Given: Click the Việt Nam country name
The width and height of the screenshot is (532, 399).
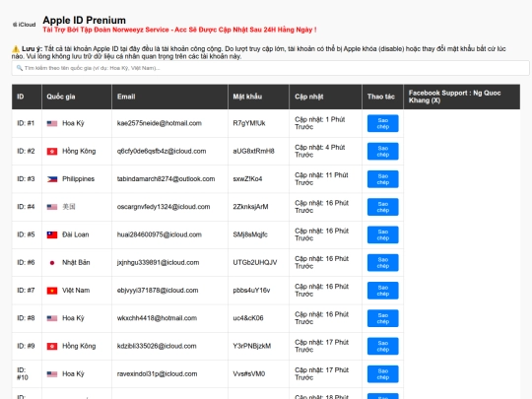Looking at the screenshot, I should click(76, 290).
